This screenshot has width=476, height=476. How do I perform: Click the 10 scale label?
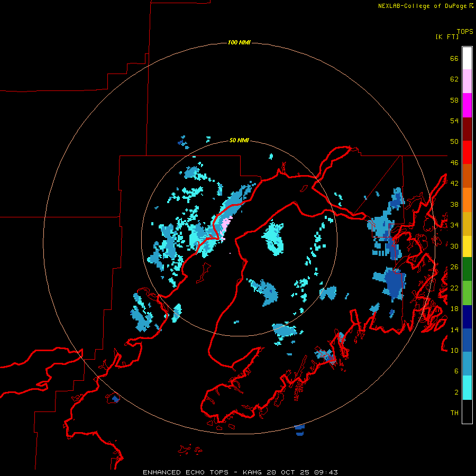click(454, 350)
